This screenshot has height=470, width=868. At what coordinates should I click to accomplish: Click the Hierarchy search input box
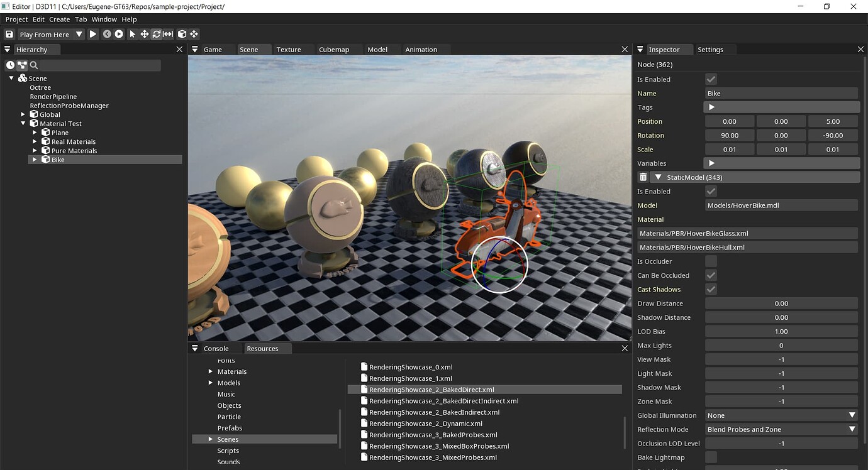[x=101, y=65]
